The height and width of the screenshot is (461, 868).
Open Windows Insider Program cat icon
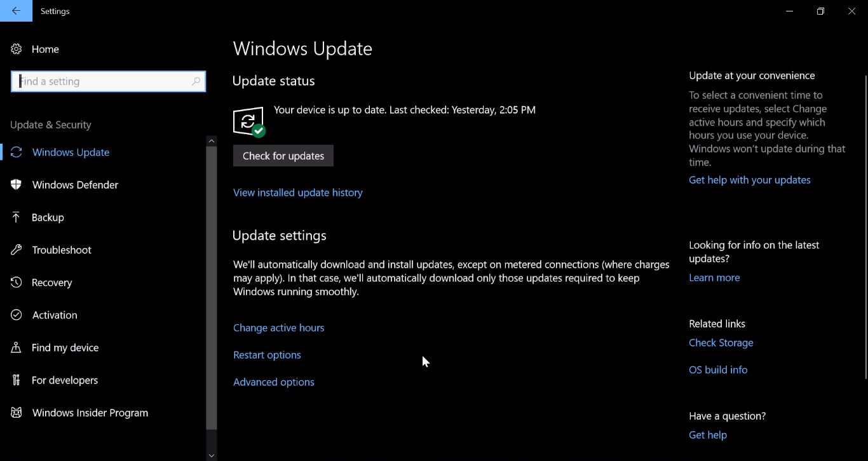tap(17, 413)
